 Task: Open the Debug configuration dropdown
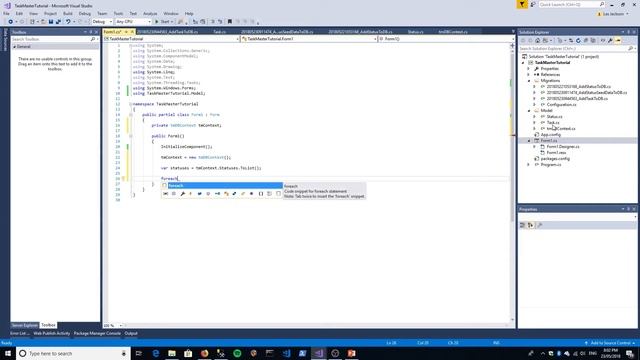[102, 22]
